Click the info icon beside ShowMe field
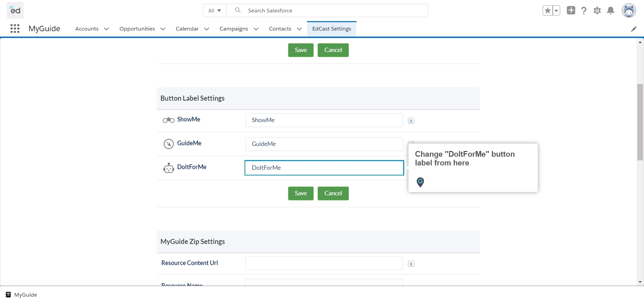This screenshot has height=303, width=644. pos(411,121)
